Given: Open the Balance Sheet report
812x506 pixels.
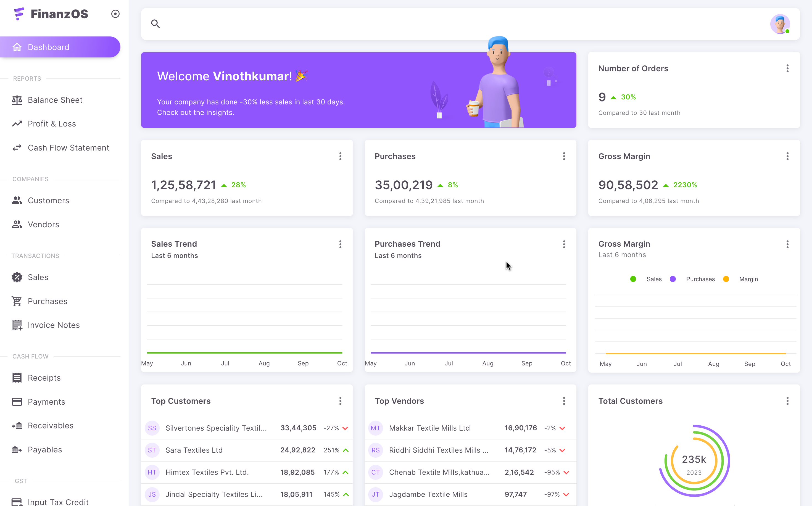Looking at the screenshot, I should tap(55, 100).
